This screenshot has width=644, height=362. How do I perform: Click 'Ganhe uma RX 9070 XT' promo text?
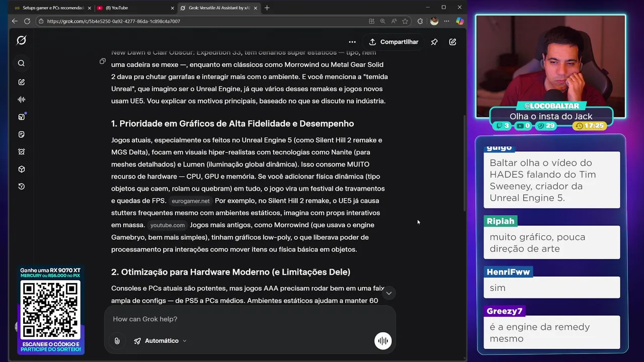[x=50, y=270]
